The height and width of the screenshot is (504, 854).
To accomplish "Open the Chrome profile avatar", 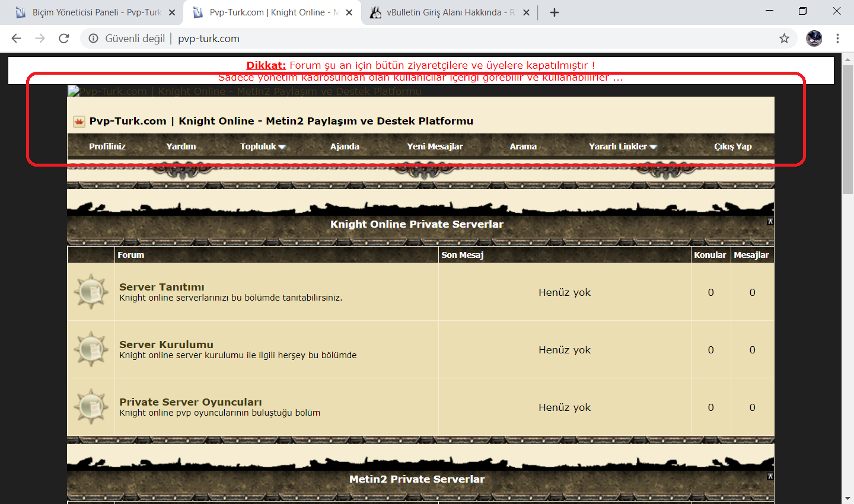I will tap(814, 39).
